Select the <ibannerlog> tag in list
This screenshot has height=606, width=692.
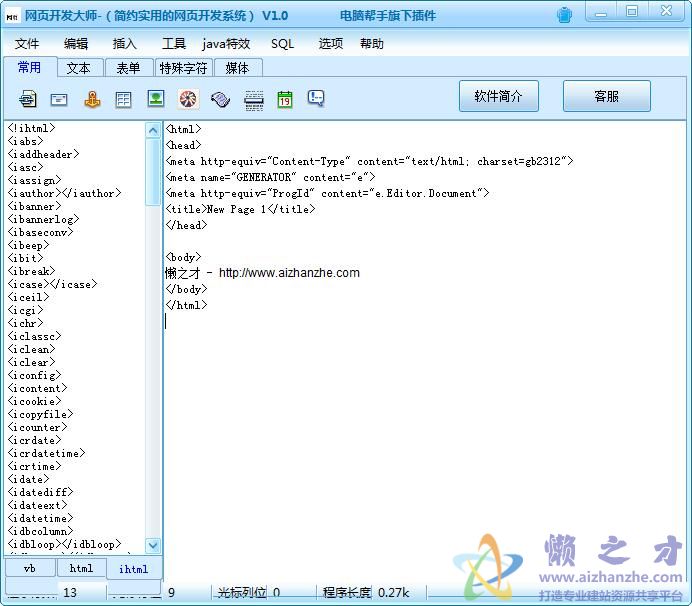point(43,219)
